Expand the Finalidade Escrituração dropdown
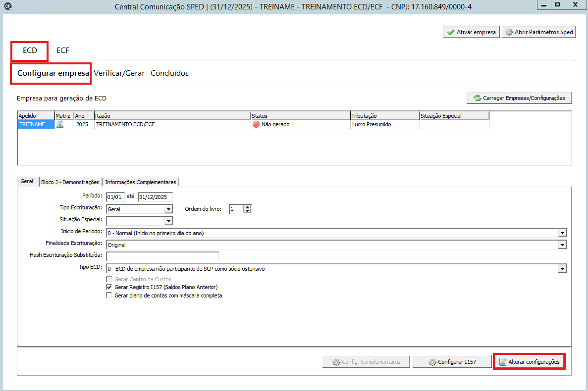This screenshot has width=588, height=391. (x=562, y=245)
